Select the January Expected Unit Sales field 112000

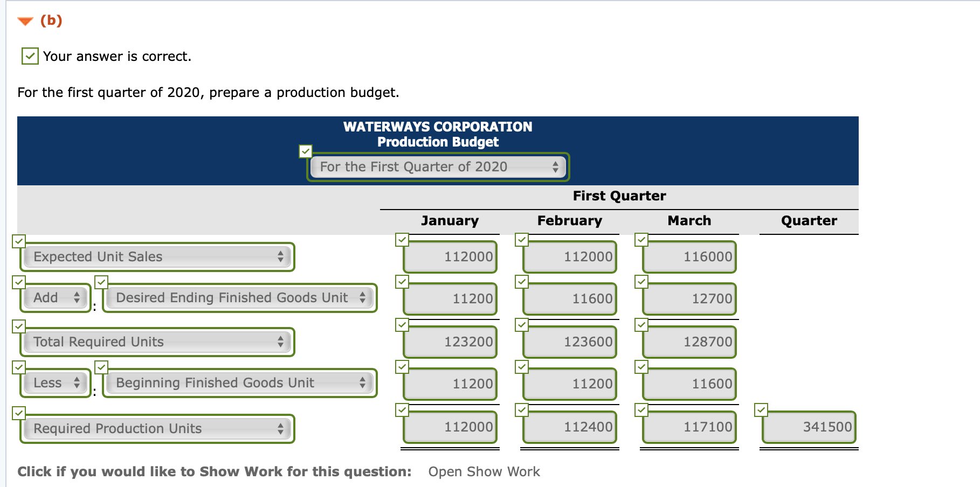450,257
